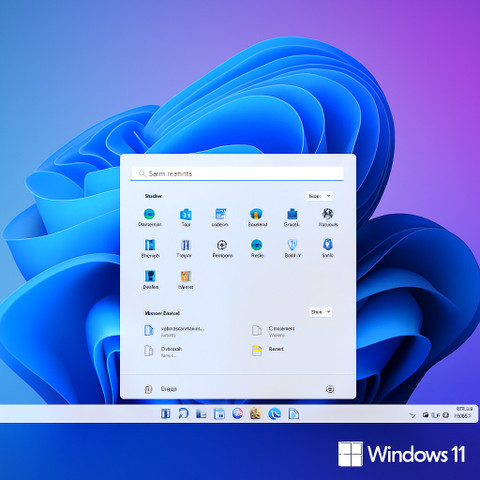This screenshot has width=480, height=480.
Task: Show hidden tray icons via taskbar chevron
Action: coord(412,415)
